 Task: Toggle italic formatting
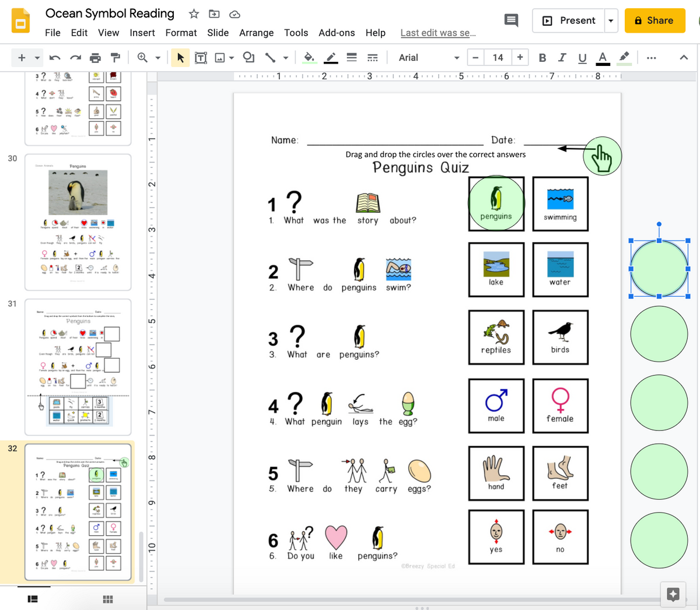pyautogui.click(x=562, y=57)
